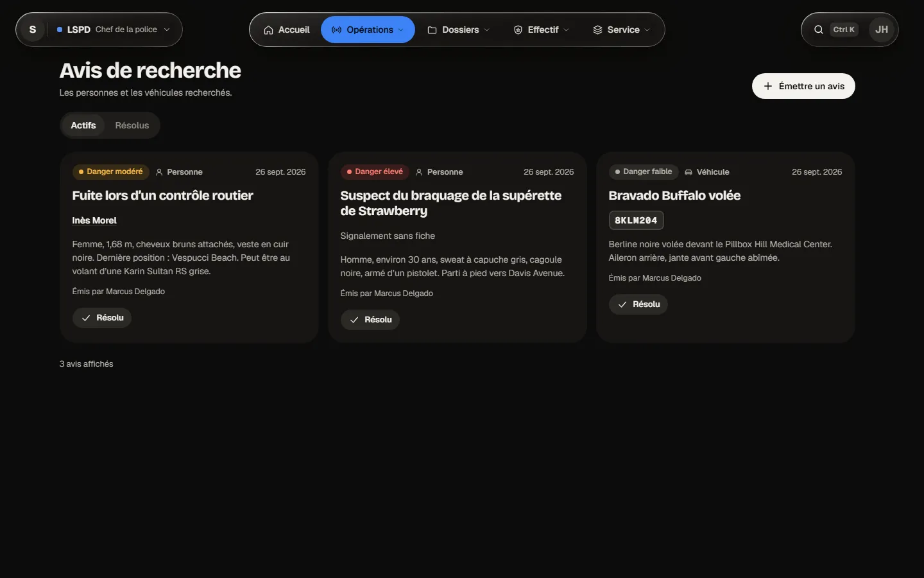The width and height of the screenshot is (924, 578).
Task: Click the search magnifier icon
Action: [x=819, y=30]
